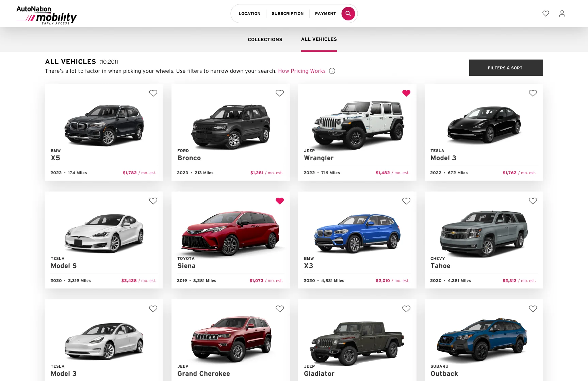Open the Ford Bronco vehicle image
588x381 pixels.
(x=231, y=127)
